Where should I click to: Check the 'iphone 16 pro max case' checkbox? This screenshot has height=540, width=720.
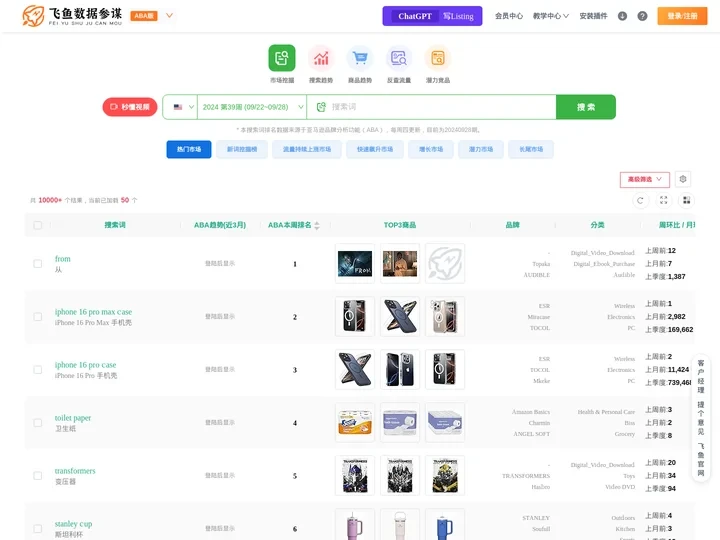[38, 317]
